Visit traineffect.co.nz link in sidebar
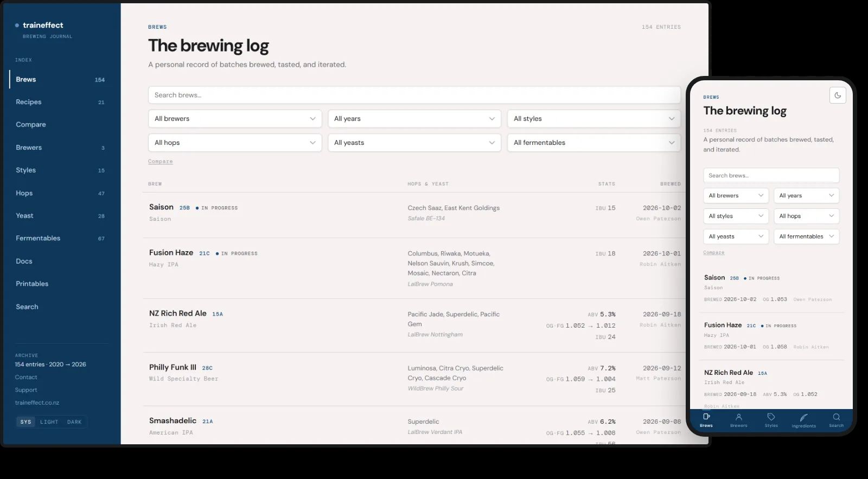Viewport: 868px width, 479px height. click(37, 403)
